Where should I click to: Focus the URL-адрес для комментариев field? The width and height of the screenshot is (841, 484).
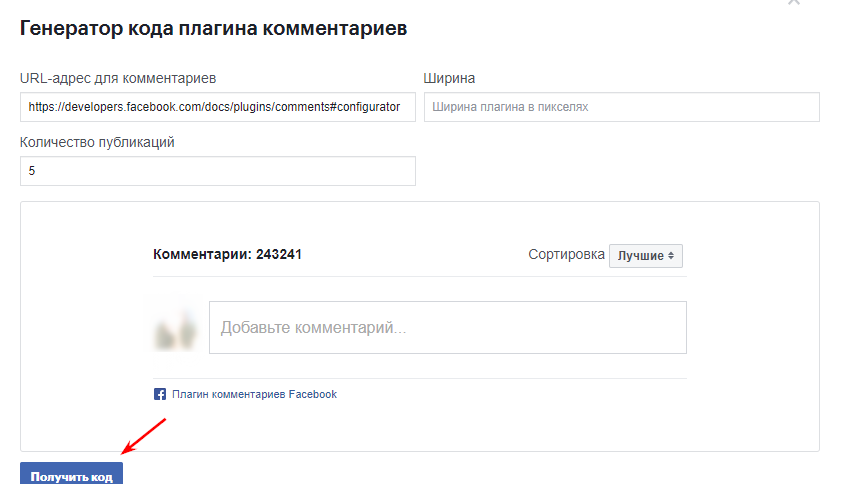click(218, 107)
